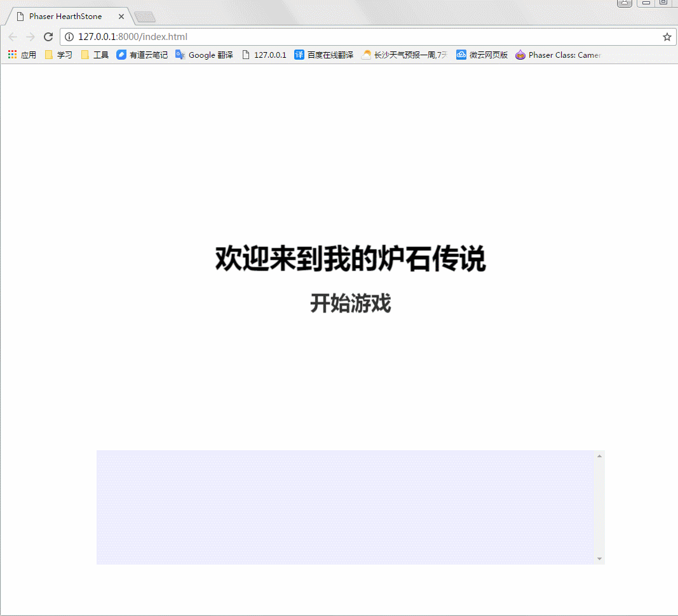The height and width of the screenshot is (616, 678).
Task: Click the site info icon in address bar
Action: pyautogui.click(x=69, y=37)
